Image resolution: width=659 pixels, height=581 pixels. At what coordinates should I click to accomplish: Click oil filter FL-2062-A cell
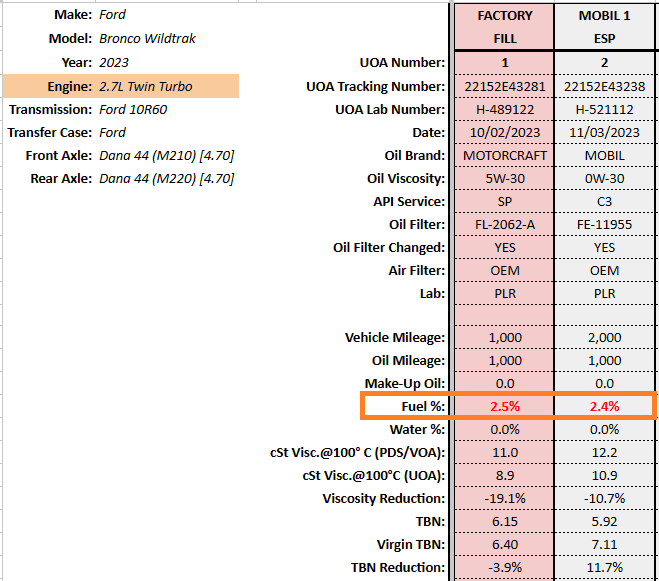[x=504, y=225]
